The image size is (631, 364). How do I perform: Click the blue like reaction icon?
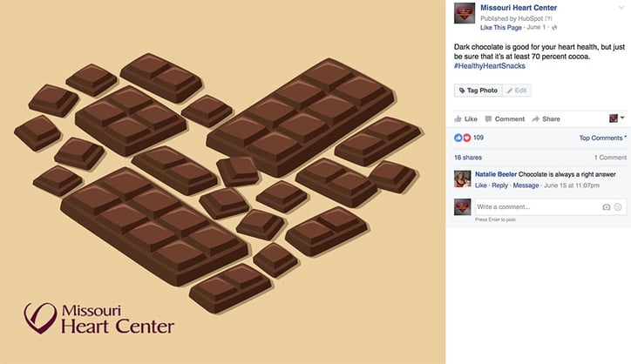tap(458, 138)
